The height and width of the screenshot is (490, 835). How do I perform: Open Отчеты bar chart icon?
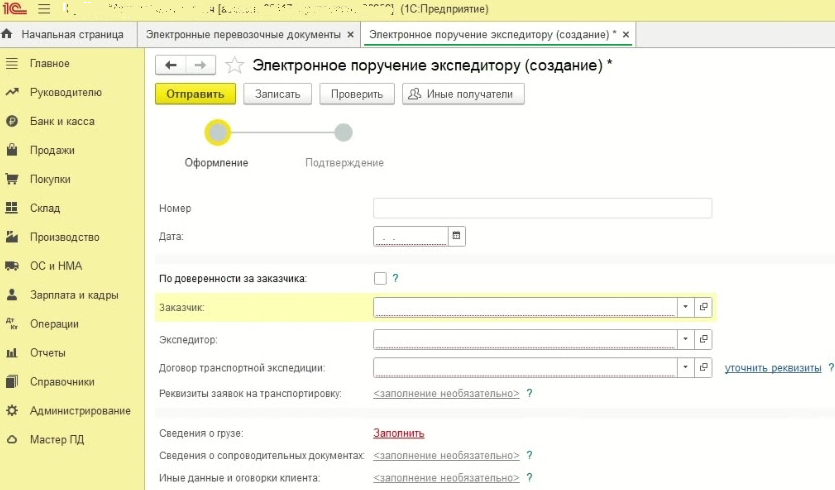point(12,353)
